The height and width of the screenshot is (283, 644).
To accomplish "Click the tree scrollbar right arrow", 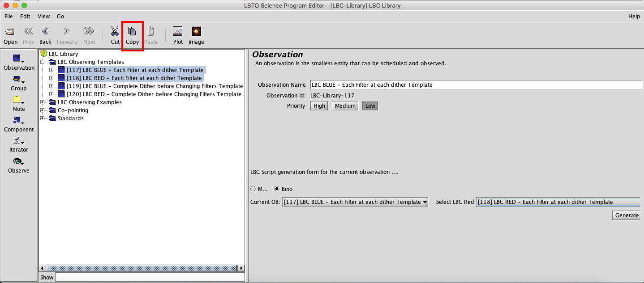I will tap(241, 268).
